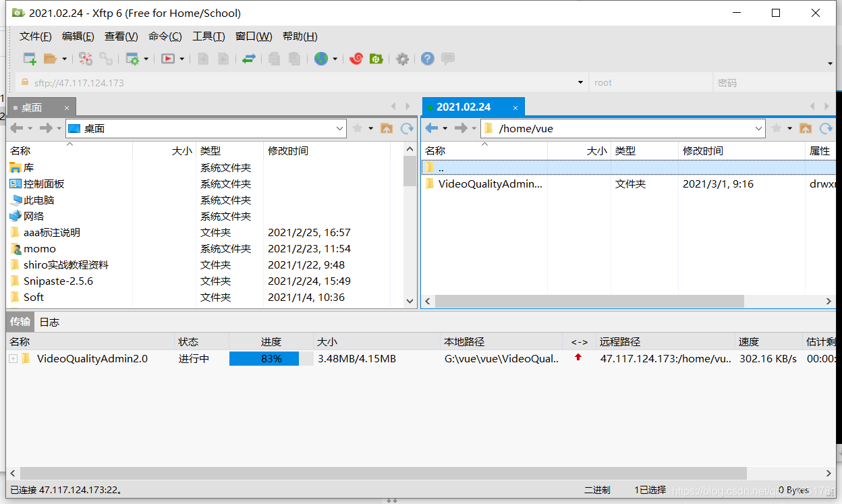This screenshot has height=504, width=842.
Task: Click the globe encoding icon
Action: click(x=321, y=59)
